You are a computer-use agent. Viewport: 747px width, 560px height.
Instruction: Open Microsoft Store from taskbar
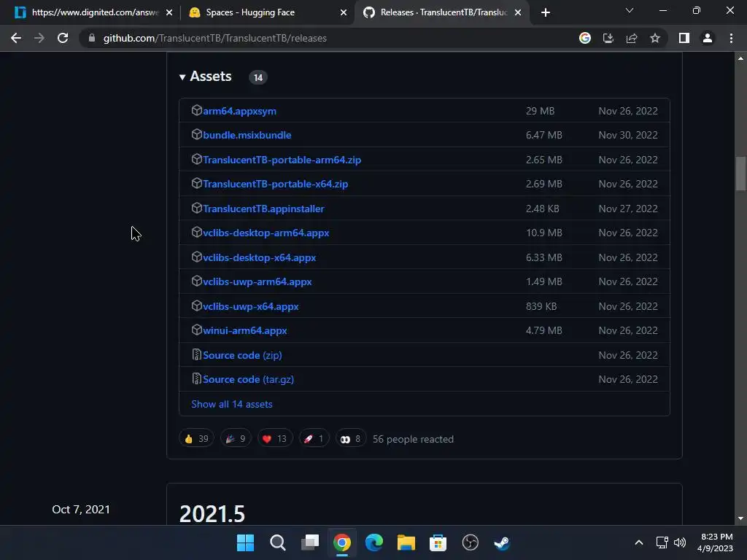click(x=438, y=542)
